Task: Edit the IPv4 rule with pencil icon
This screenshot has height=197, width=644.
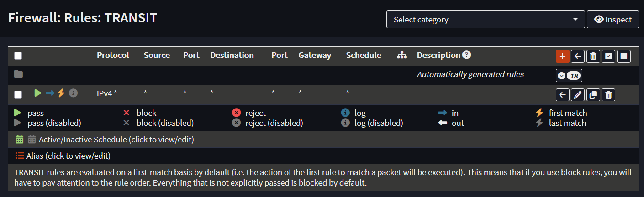Action: 578,95
